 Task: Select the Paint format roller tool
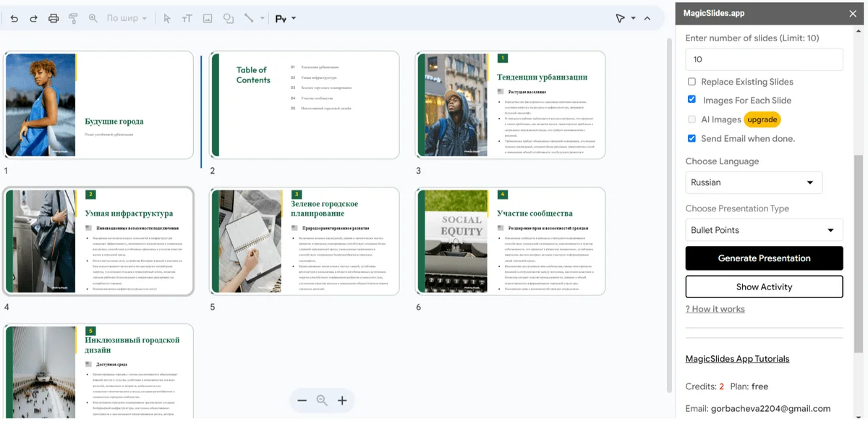[x=73, y=18]
